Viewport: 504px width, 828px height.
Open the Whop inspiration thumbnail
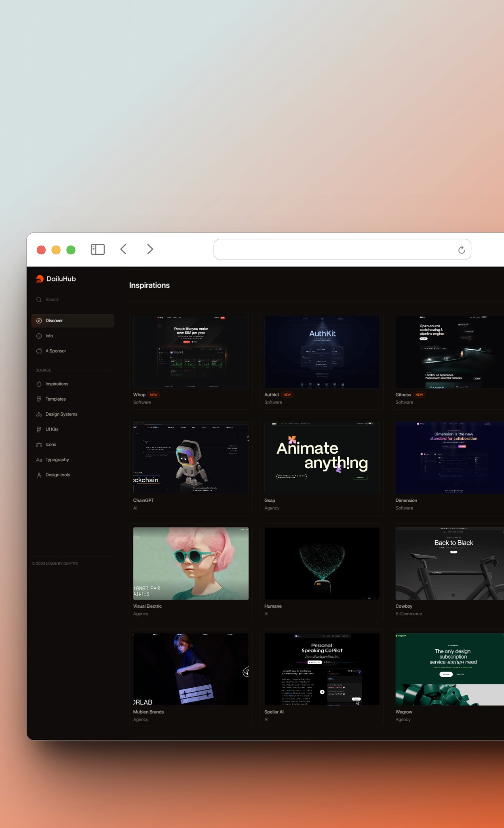(191, 352)
